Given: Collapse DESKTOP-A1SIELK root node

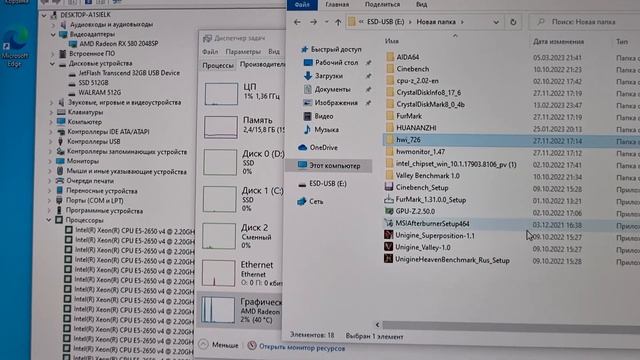Looking at the screenshot, I should coord(44,15).
